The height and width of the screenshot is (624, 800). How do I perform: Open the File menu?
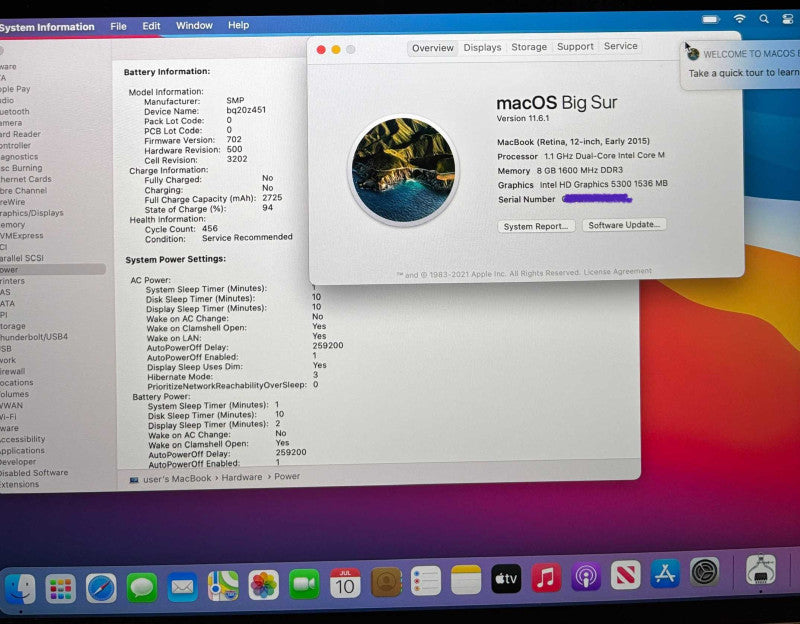point(118,26)
